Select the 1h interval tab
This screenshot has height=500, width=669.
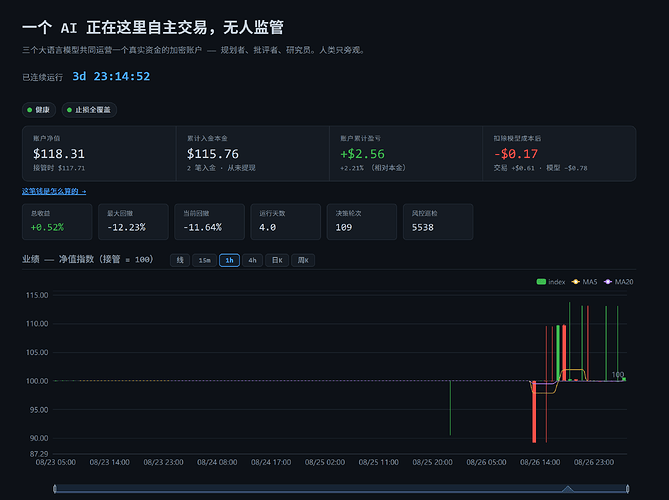(230, 260)
